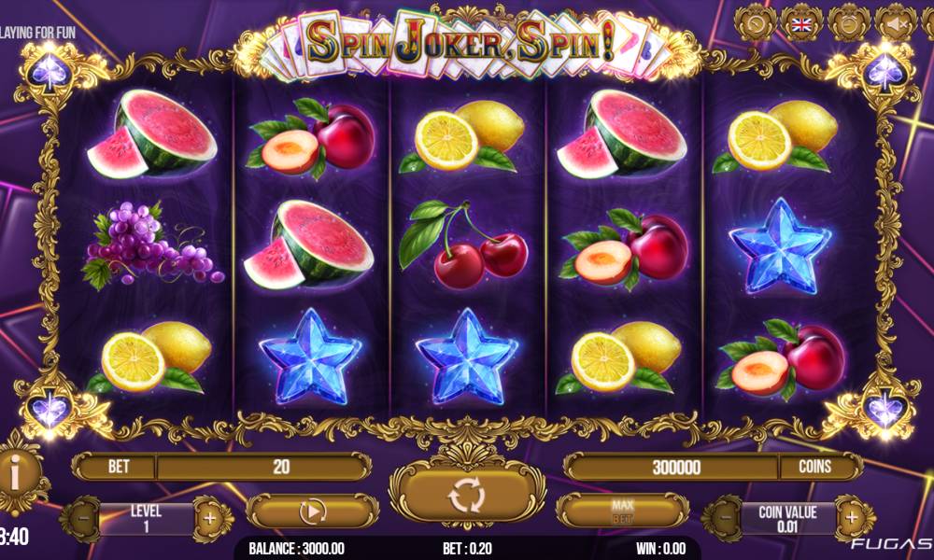Toggle the Coins balance display label

pyautogui.click(x=814, y=467)
